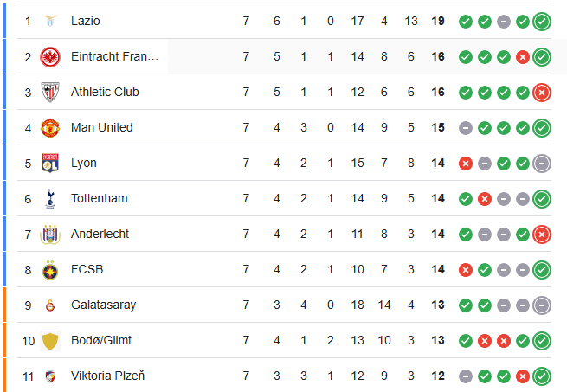Open the Lazio team name link

86,21
